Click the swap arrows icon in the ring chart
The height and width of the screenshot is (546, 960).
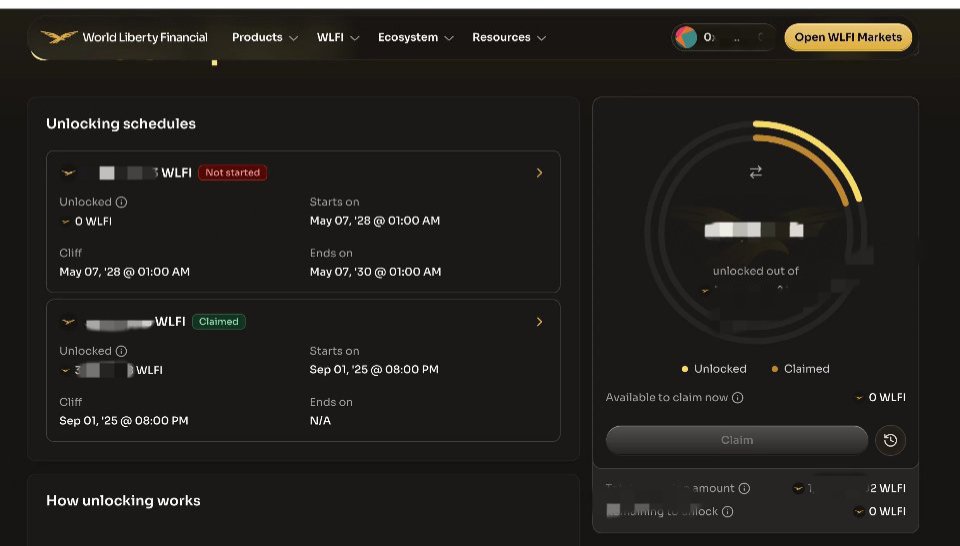(x=756, y=172)
